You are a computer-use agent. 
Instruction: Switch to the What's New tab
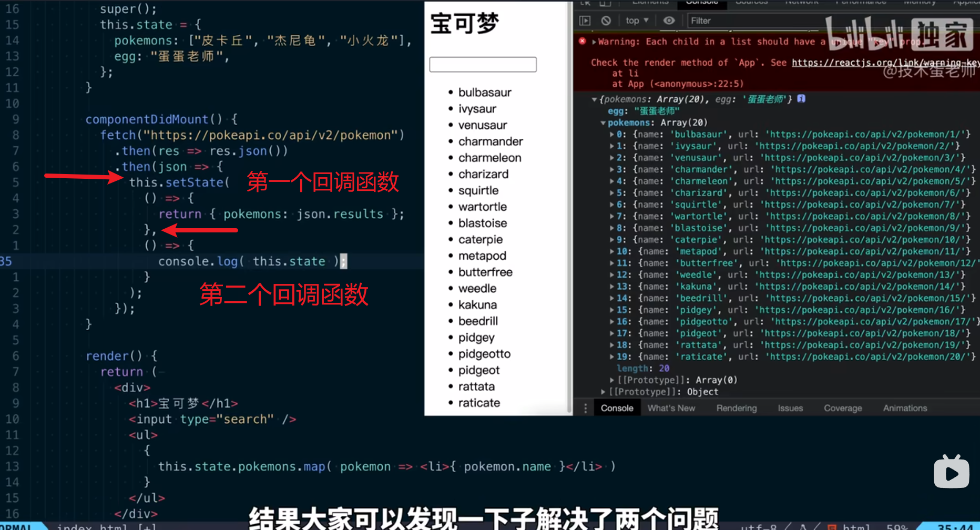click(671, 408)
